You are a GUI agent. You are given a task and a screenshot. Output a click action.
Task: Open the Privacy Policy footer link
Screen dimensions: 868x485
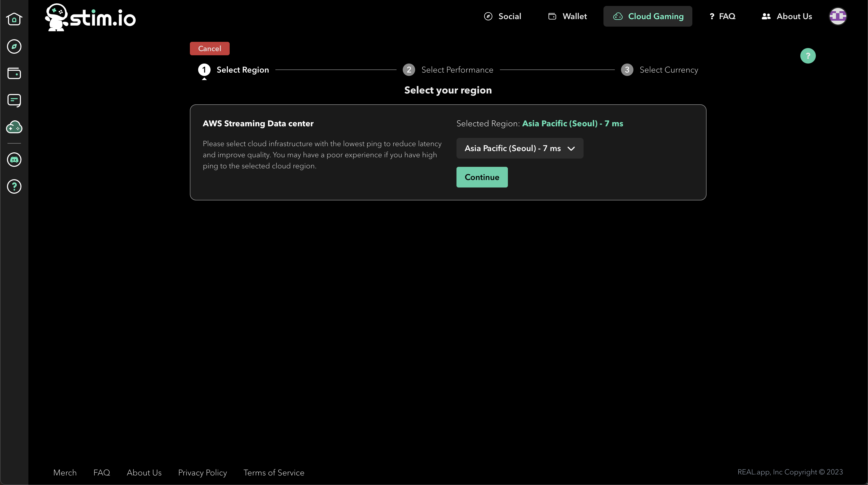(202, 473)
